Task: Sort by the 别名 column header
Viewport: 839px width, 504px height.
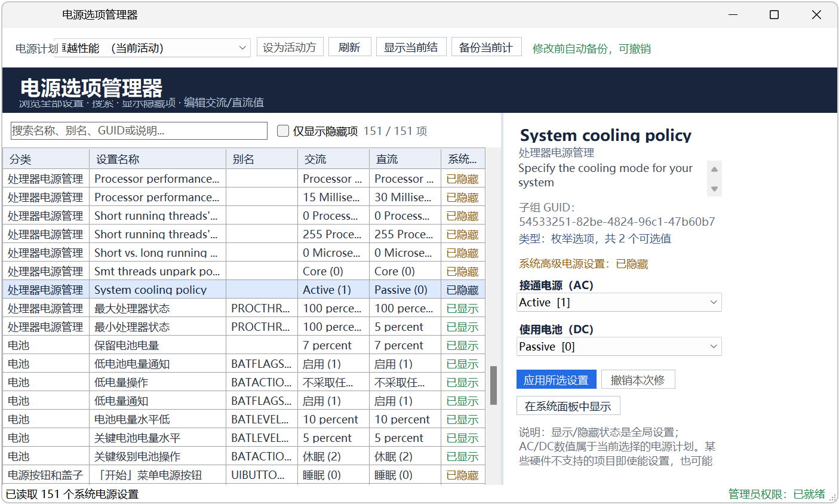Action: click(262, 159)
